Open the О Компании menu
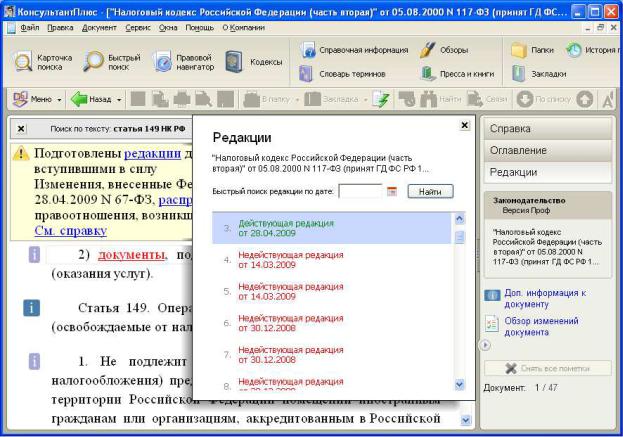Screen dimensions: 623x437 pyautogui.click(x=243, y=28)
